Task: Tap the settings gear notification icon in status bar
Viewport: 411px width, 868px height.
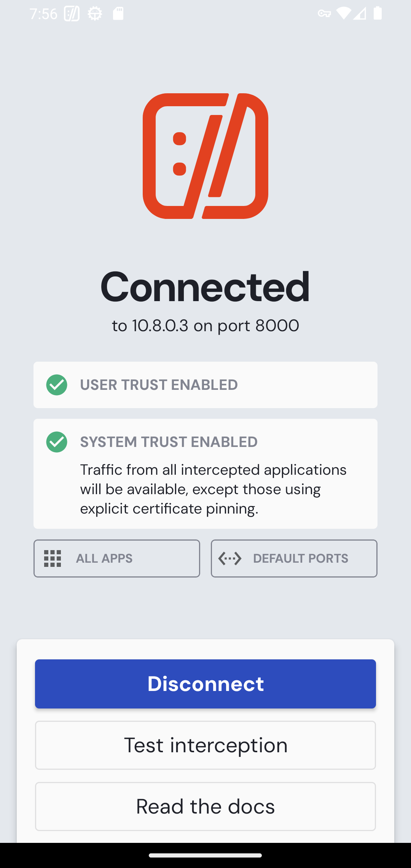Action: 95,14
